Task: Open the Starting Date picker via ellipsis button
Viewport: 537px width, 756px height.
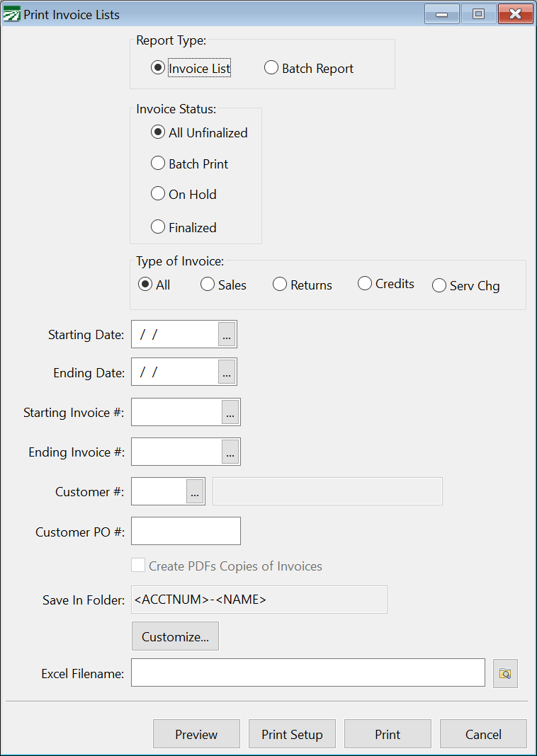Action: (x=227, y=334)
